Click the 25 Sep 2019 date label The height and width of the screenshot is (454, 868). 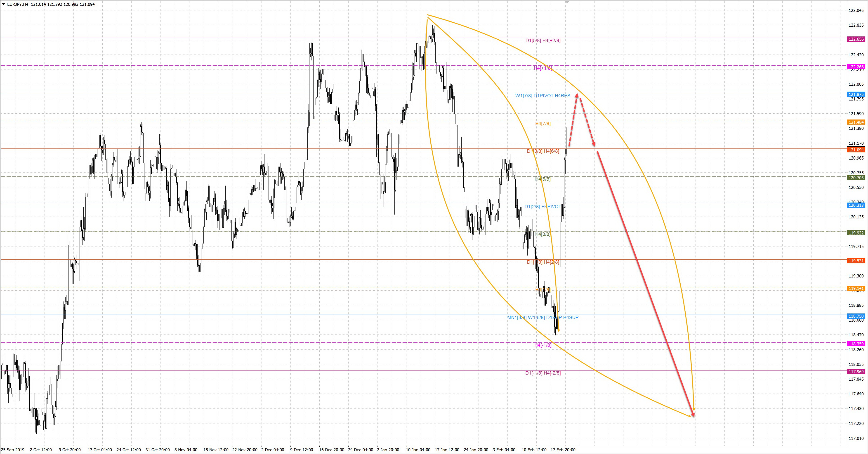point(13,450)
